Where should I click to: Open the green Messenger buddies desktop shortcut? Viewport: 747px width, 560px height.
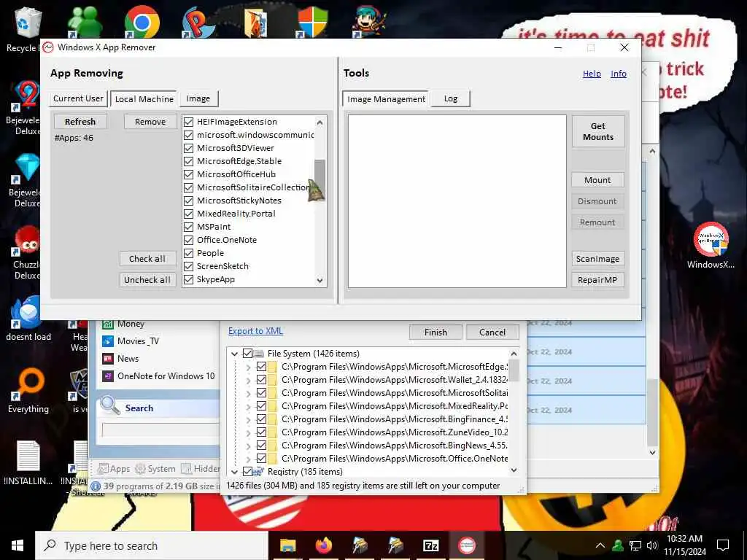click(x=85, y=21)
